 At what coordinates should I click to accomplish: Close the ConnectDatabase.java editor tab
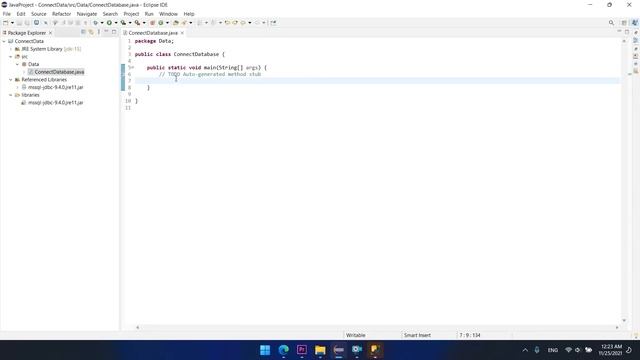coord(182,33)
